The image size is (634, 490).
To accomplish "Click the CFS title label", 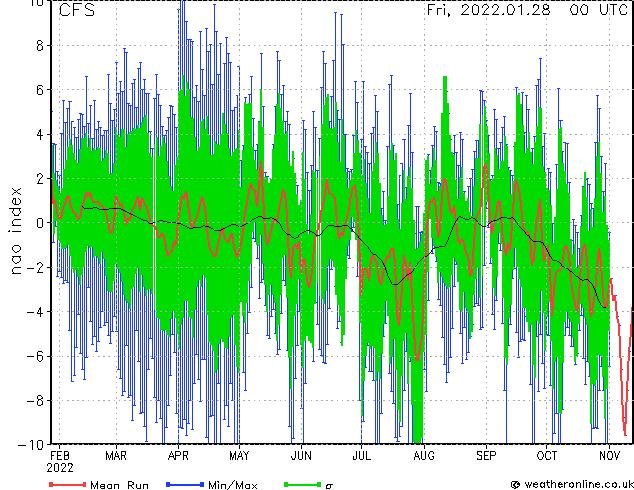I will click(77, 10).
